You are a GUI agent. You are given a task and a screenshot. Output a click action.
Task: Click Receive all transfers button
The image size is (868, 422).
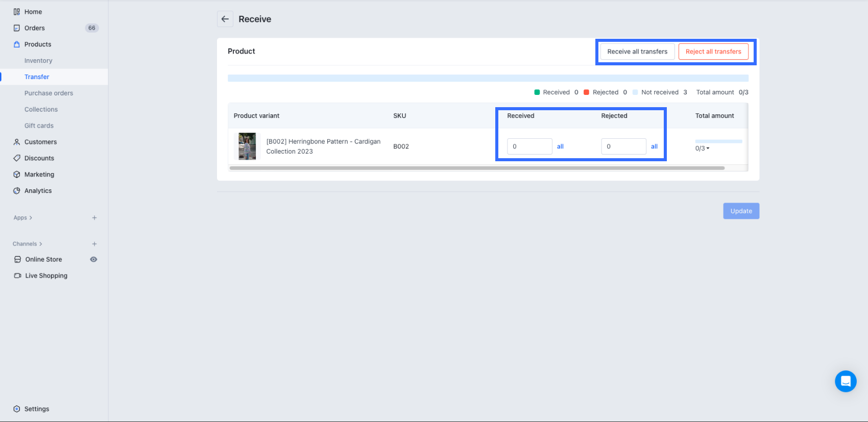(637, 52)
